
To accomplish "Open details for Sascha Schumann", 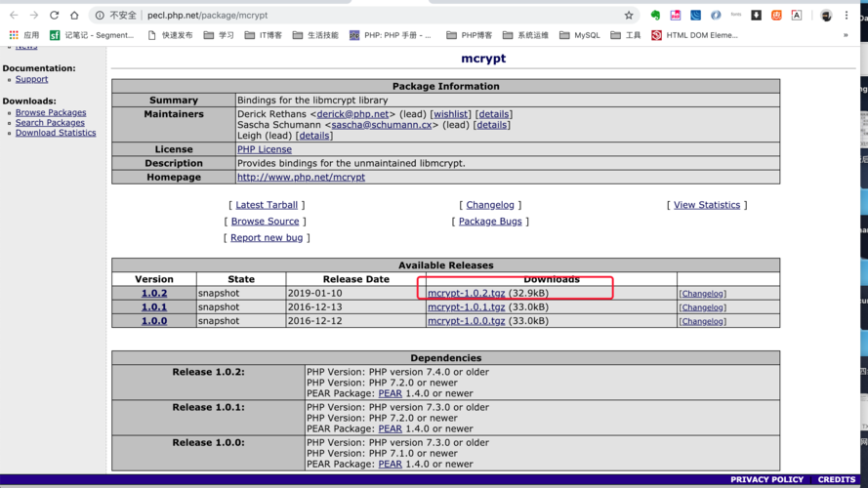I will coord(491,125).
